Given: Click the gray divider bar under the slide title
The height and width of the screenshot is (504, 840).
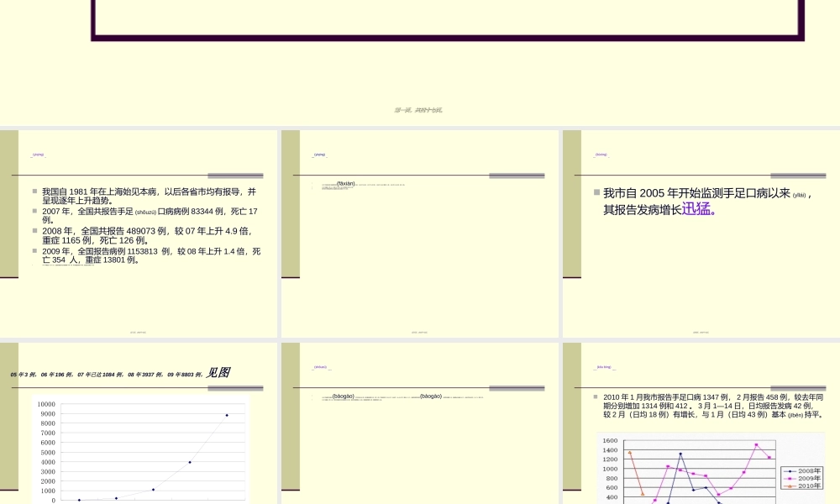Looking at the screenshot, I should (x=237, y=174).
